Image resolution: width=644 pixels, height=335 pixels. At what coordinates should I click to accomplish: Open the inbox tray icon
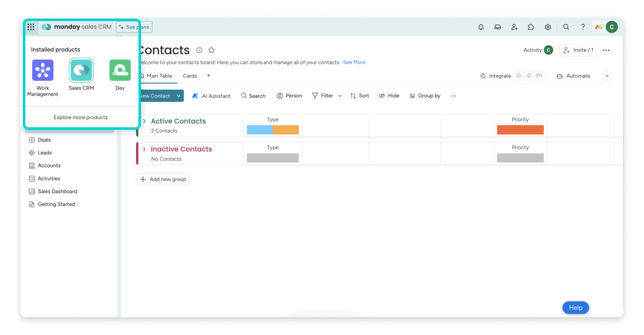tap(498, 27)
